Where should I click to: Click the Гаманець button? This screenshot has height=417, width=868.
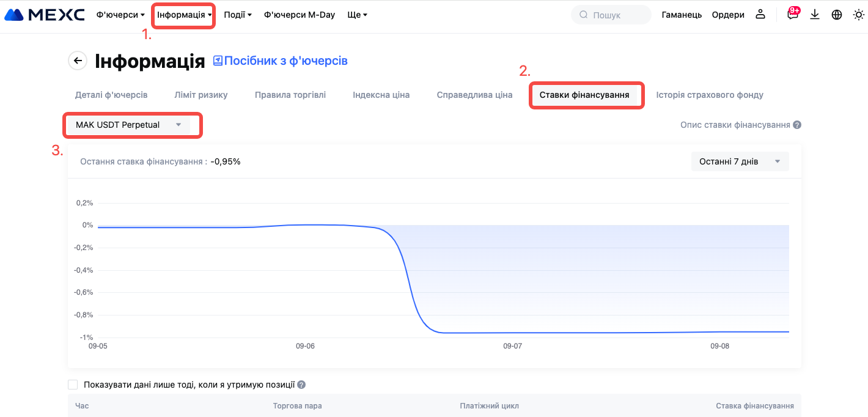682,15
